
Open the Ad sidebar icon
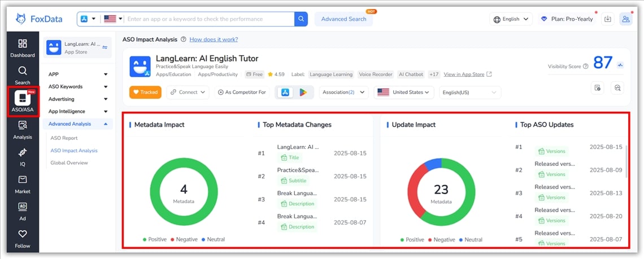[x=23, y=212]
